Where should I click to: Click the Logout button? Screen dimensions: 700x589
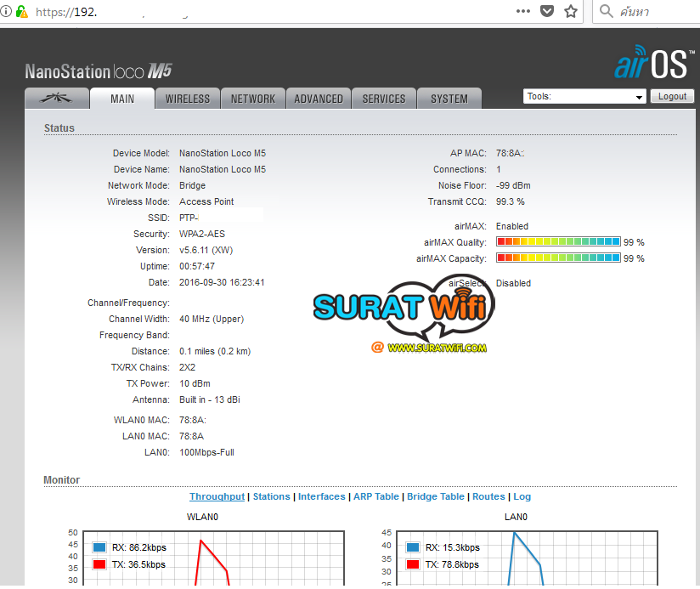click(672, 96)
